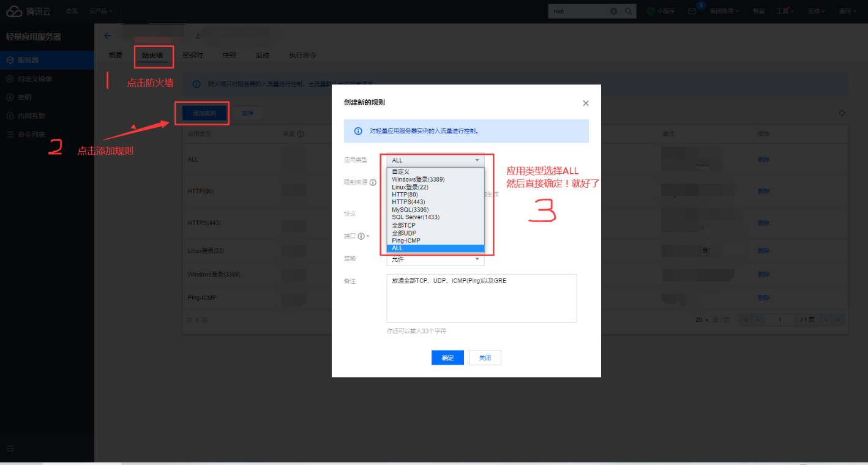Click the search magnifier icon
This screenshot has height=465, width=868.
[x=628, y=11]
